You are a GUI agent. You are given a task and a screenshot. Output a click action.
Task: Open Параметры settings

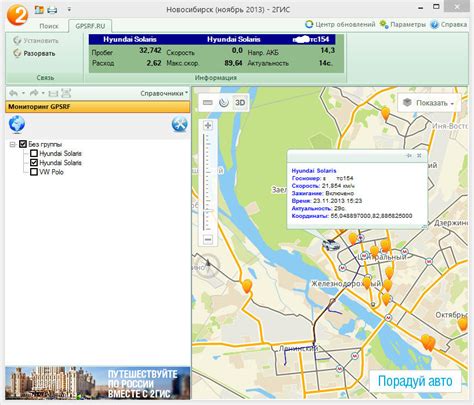click(403, 25)
